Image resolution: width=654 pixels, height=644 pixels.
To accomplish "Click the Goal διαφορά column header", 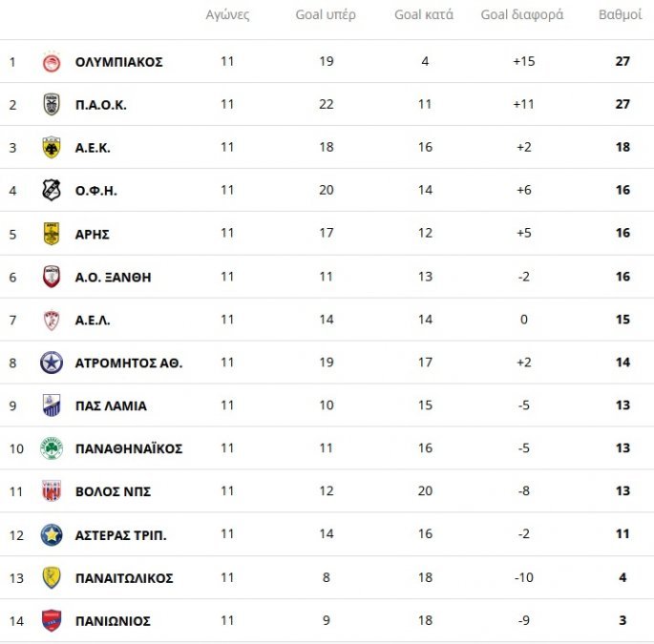I will (x=521, y=15).
